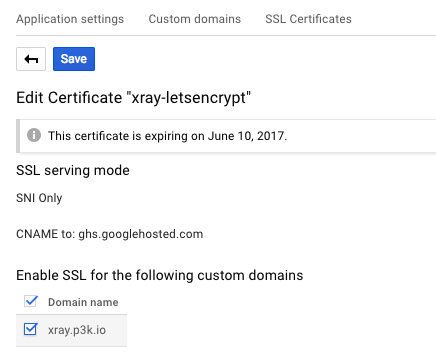Click the info icon in expiry notice
The image size is (436, 363).
coord(34,135)
